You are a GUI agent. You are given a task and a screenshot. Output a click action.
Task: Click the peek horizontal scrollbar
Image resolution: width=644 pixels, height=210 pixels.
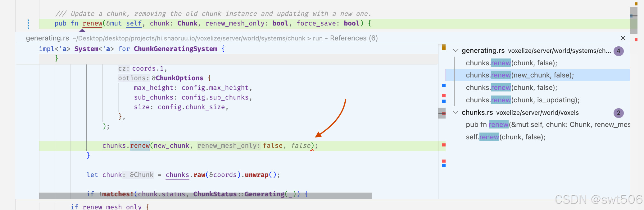[x=205, y=196]
